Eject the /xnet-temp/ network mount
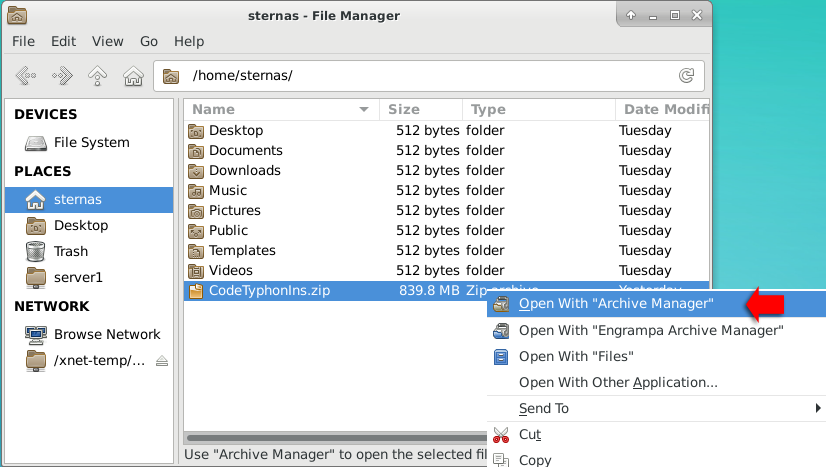Image resolution: width=826 pixels, height=467 pixels. pos(162,361)
